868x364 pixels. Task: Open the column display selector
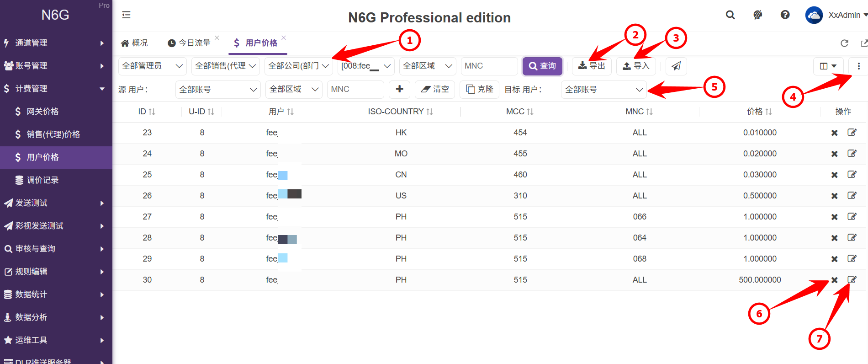point(828,66)
